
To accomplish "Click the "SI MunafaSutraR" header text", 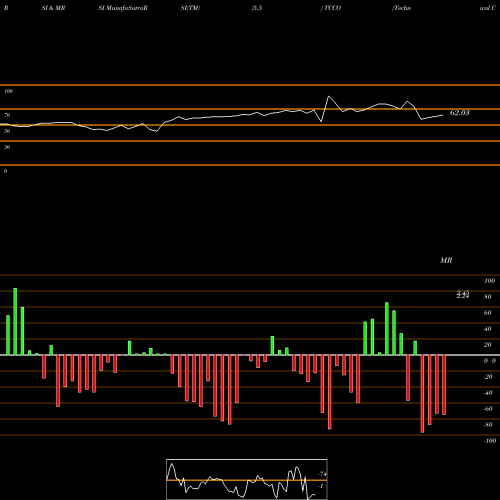I will tap(123, 8).
